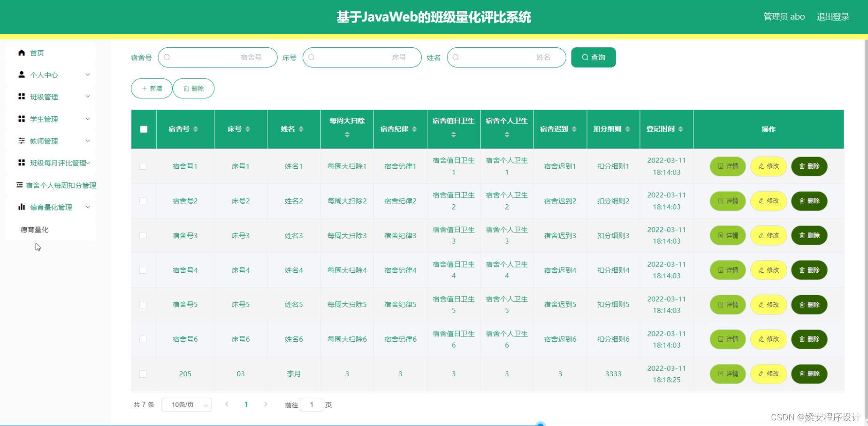Expand the 德育量化管理 sidebar section
This screenshot has width=868, height=426.
pyautogui.click(x=51, y=207)
